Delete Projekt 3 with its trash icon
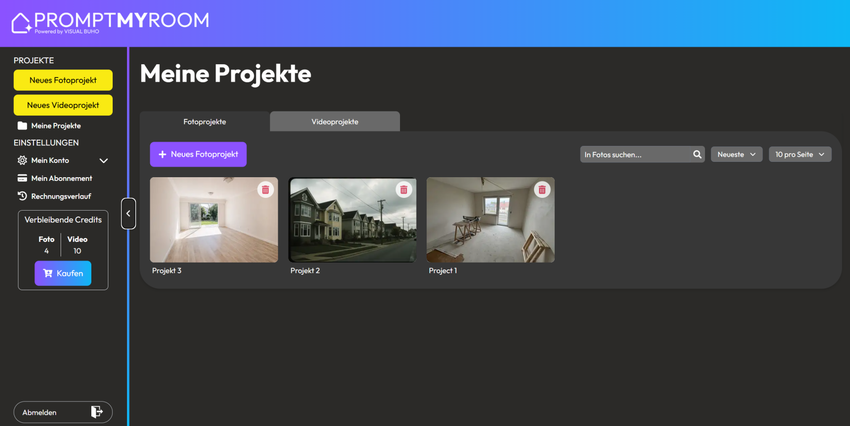 click(265, 190)
